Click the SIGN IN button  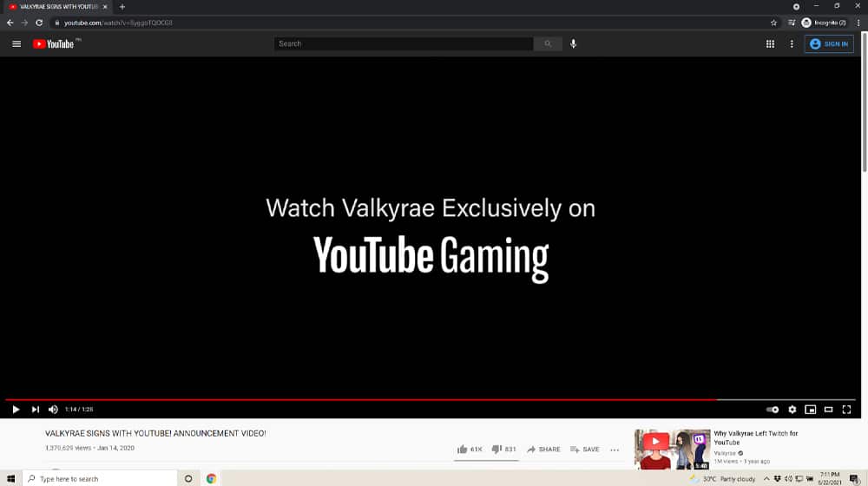(x=829, y=43)
